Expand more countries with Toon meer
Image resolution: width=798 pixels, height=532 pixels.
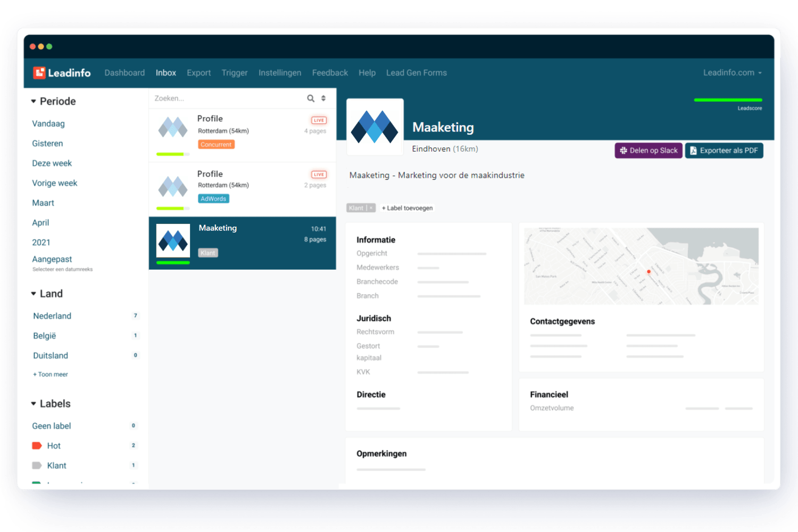click(51, 375)
